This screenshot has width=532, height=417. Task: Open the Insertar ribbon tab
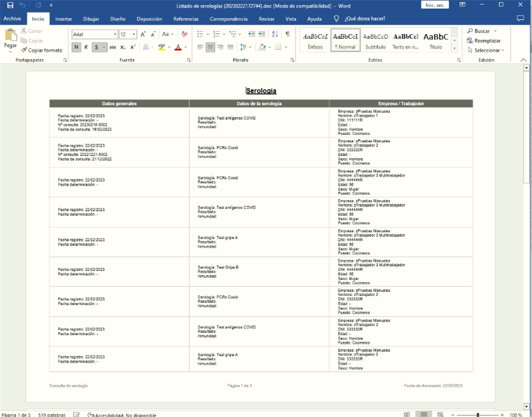point(64,19)
